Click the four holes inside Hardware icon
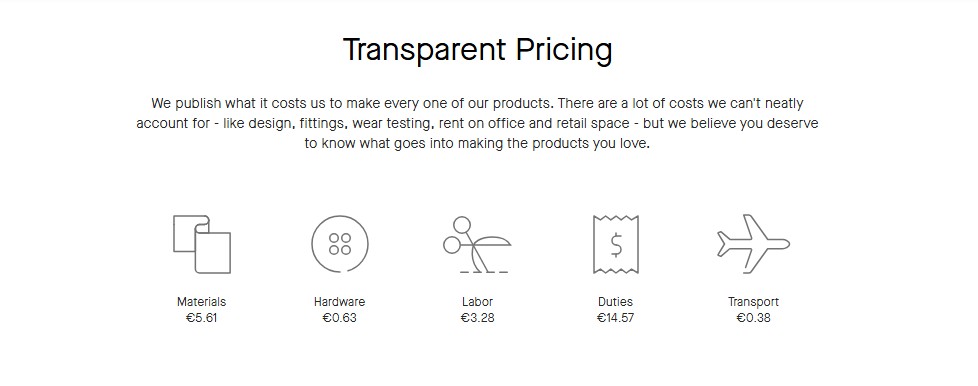Screen dimensions: 978x386 [x=340, y=244]
